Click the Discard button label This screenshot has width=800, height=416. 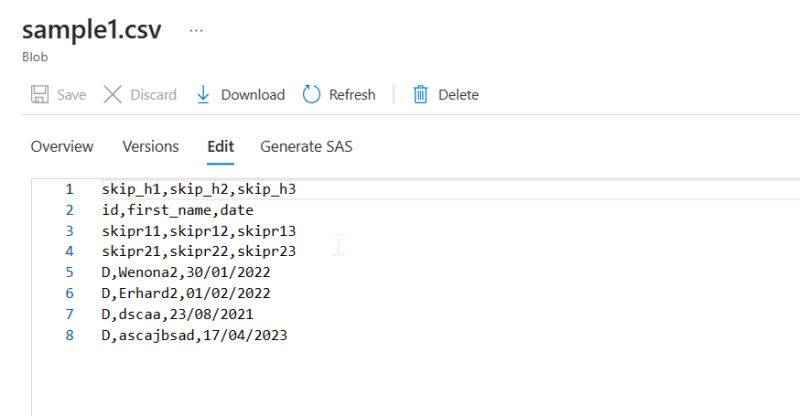pos(154,95)
